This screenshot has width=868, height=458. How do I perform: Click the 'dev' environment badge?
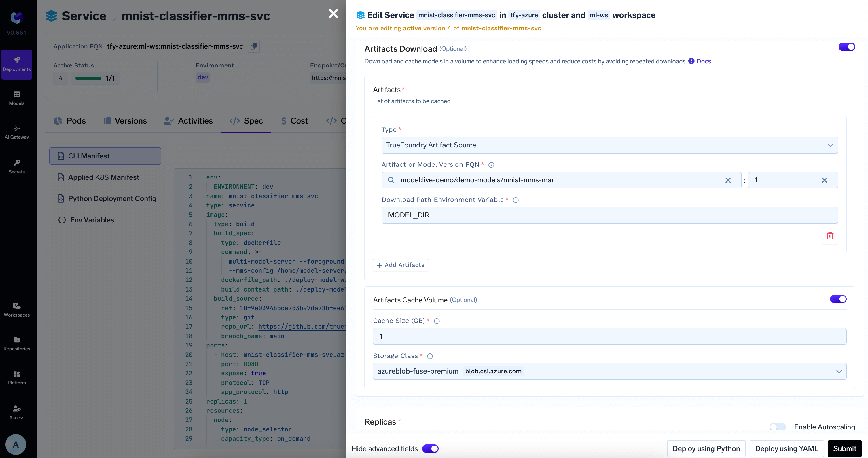(202, 77)
